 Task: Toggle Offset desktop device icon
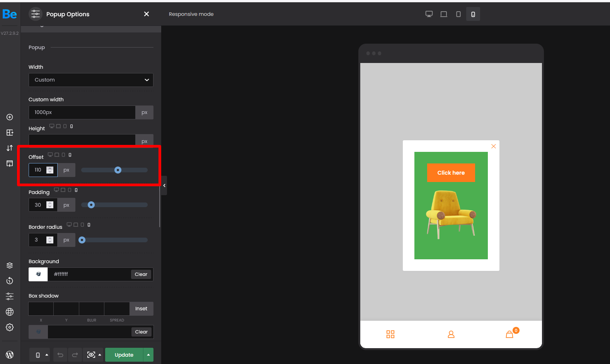pyautogui.click(x=50, y=155)
